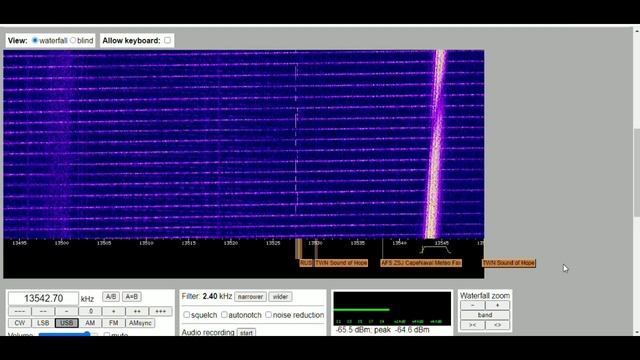
Task: Step frequency up with the single '+' button
Action: click(x=113, y=311)
